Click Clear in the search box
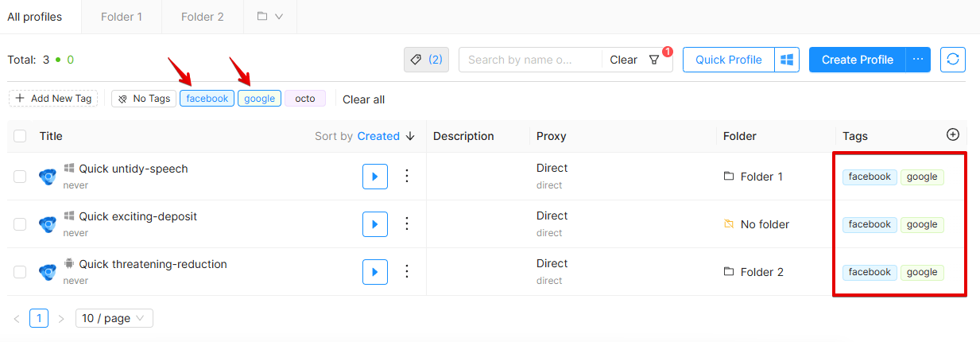980x342 pixels. tap(624, 60)
